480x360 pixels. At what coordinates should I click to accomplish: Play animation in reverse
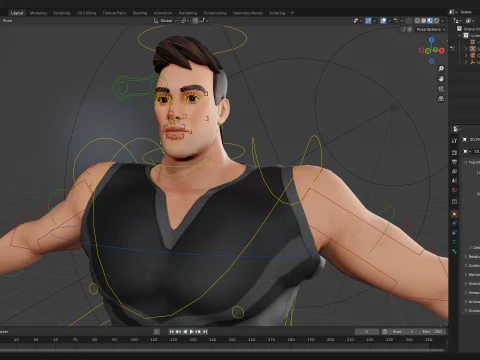tap(185, 332)
